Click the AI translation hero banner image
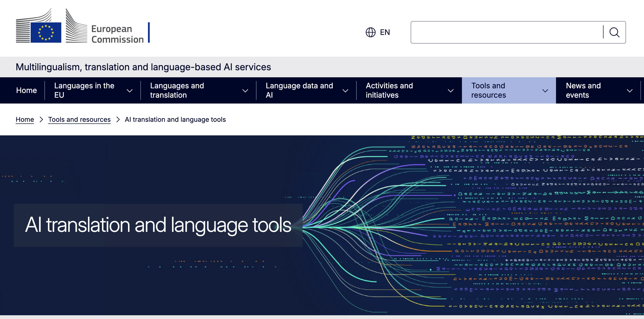The image size is (644, 319). point(322,225)
